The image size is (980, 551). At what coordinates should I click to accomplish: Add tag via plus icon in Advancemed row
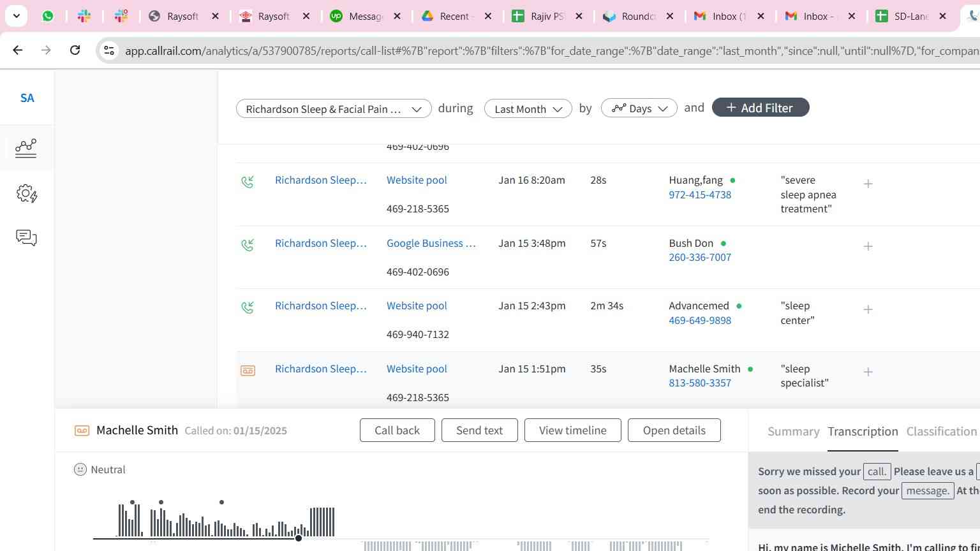pyautogui.click(x=868, y=309)
